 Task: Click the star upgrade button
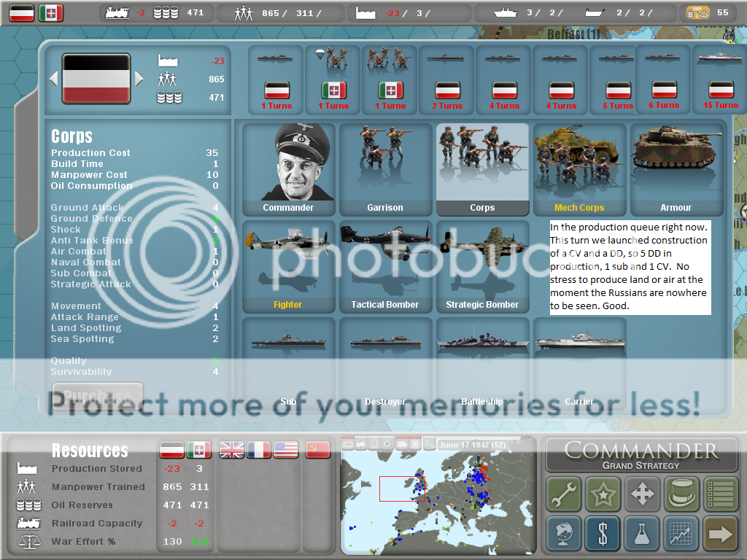[x=603, y=494]
